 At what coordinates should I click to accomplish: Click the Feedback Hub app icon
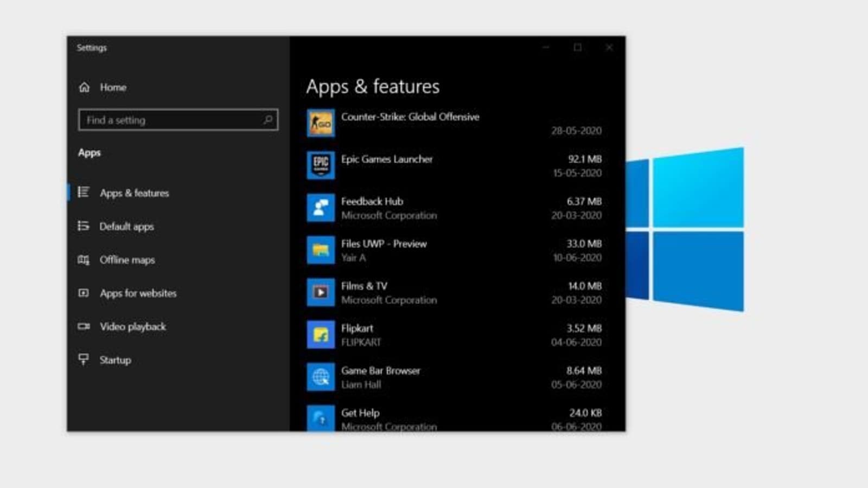point(321,208)
